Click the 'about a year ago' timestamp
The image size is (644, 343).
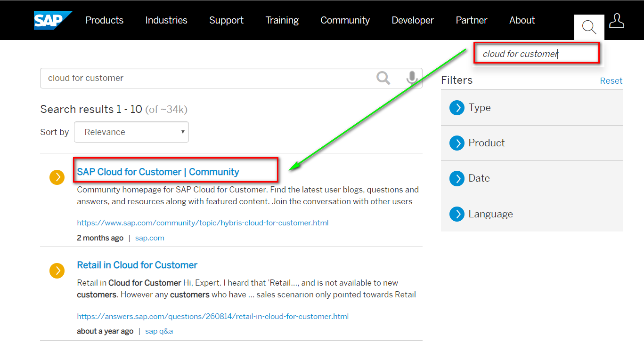(x=105, y=331)
